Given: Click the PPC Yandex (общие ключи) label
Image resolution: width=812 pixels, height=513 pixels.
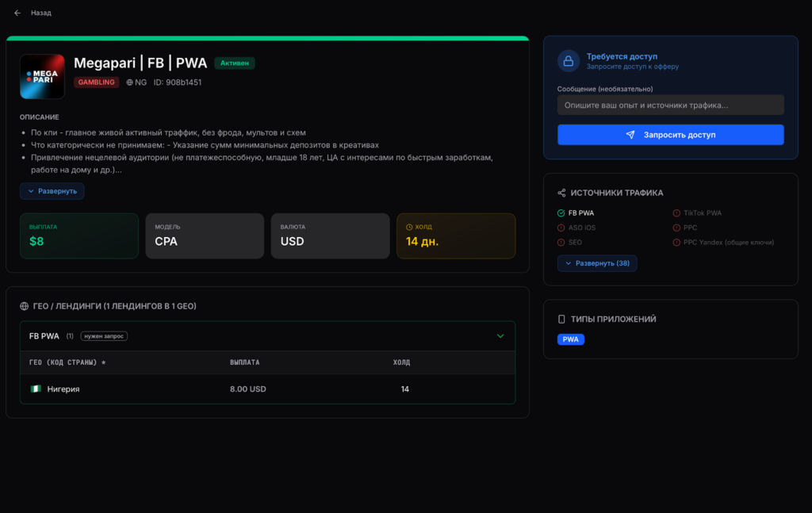Looking at the screenshot, I should pyautogui.click(x=729, y=243).
